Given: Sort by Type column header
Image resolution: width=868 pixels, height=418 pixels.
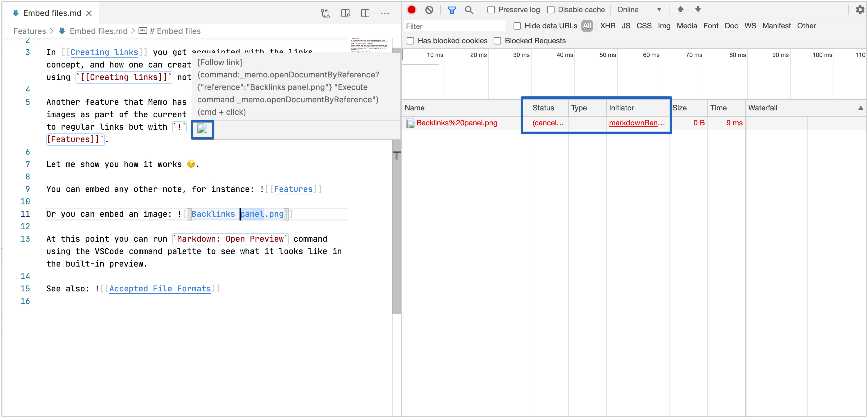Looking at the screenshot, I should click(587, 108).
